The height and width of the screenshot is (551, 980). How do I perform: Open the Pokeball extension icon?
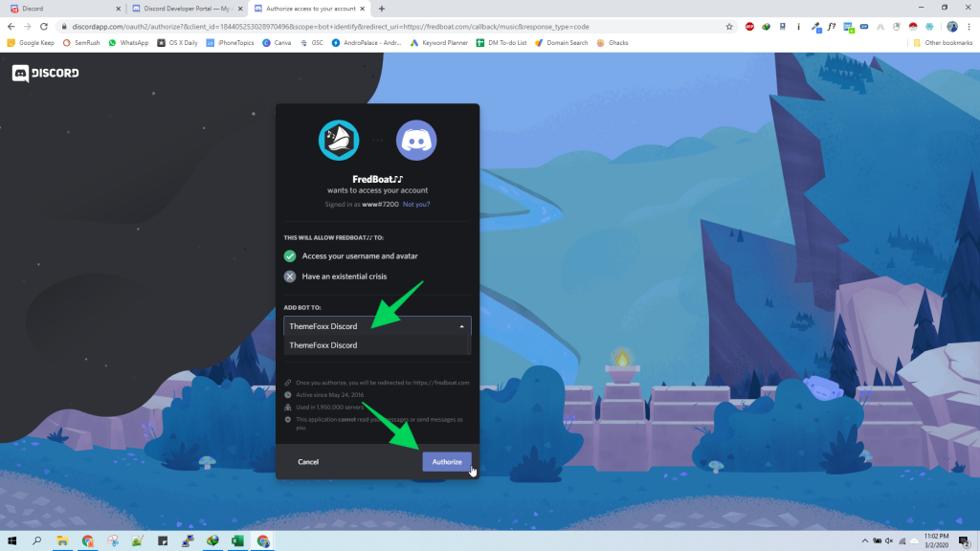913,27
